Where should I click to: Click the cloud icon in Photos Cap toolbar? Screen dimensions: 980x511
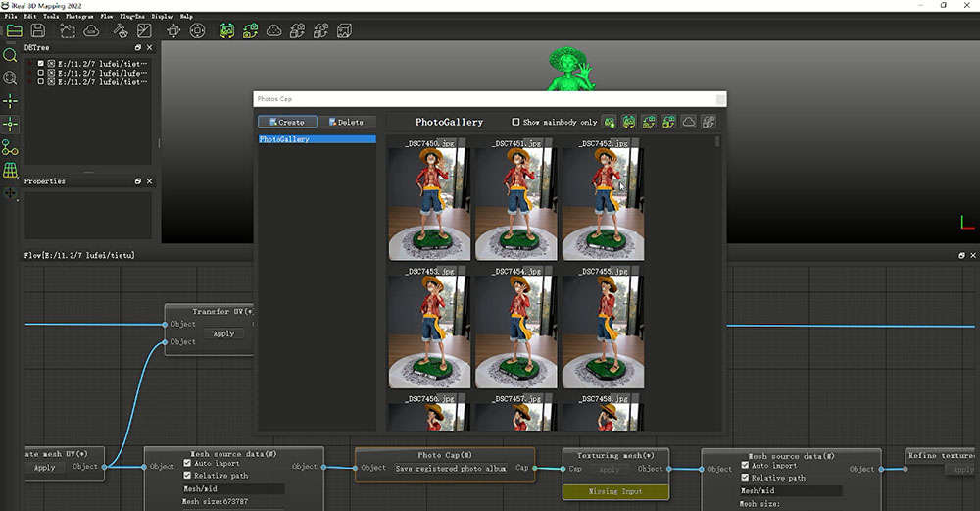coord(688,122)
